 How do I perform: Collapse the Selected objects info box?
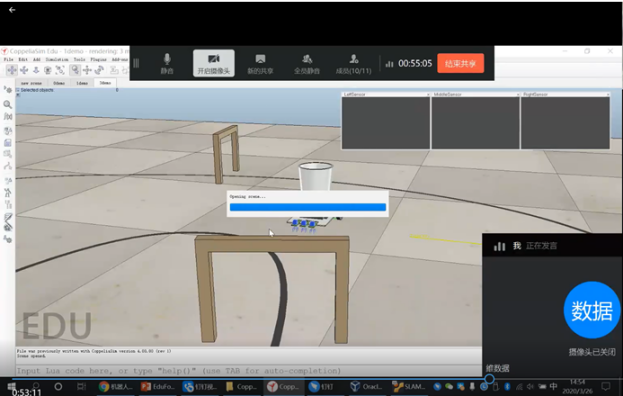[x=17, y=90]
